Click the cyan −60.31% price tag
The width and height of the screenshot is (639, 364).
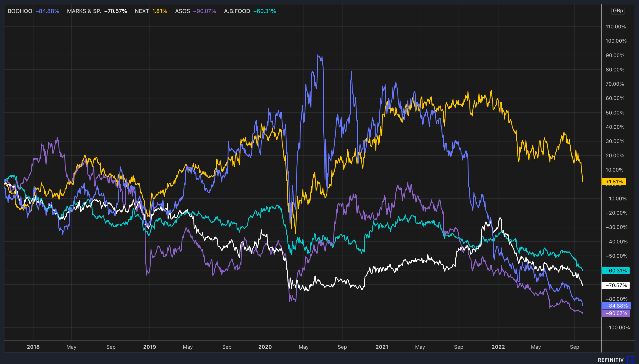pos(616,271)
